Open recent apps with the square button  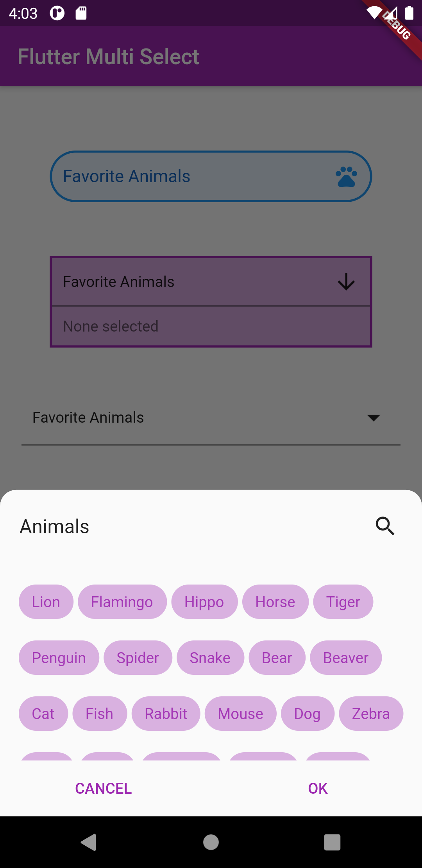(x=332, y=842)
